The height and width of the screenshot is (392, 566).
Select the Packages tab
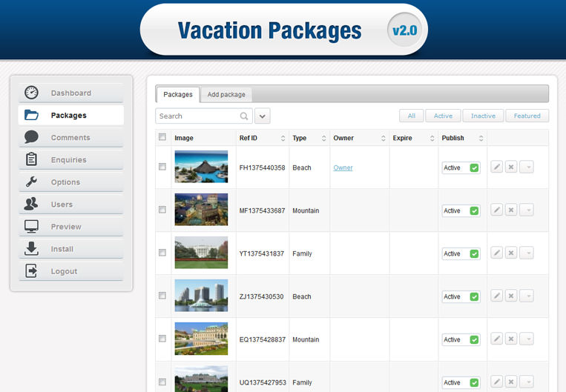point(178,95)
